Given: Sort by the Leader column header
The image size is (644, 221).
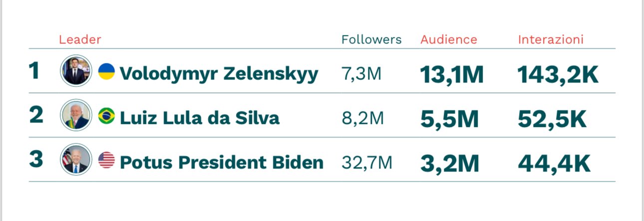Looking at the screenshot, I should pos(80,39).
